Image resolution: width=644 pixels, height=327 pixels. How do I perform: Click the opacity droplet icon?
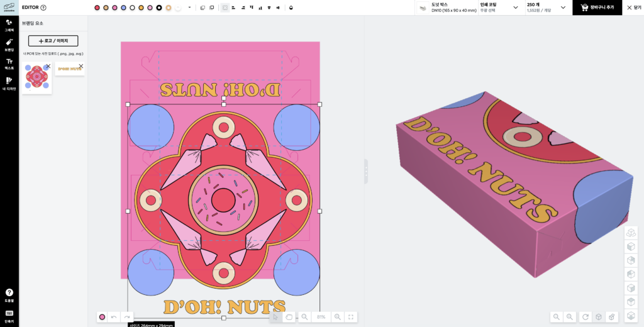[291, 8]
